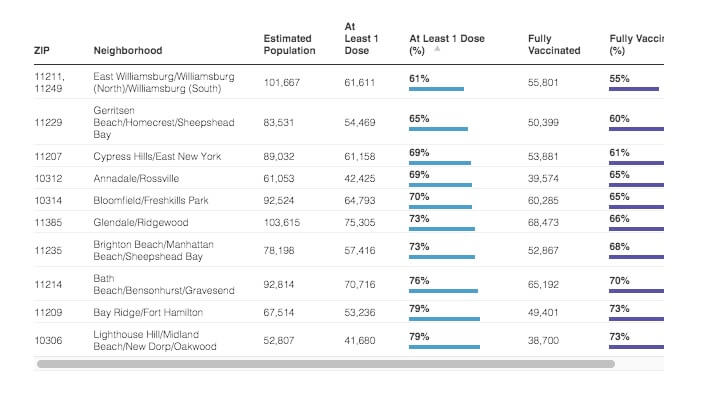Click Bloomfield/Freshkills Park cell
This screenshot has width=715, height=395.
[150, 200]
